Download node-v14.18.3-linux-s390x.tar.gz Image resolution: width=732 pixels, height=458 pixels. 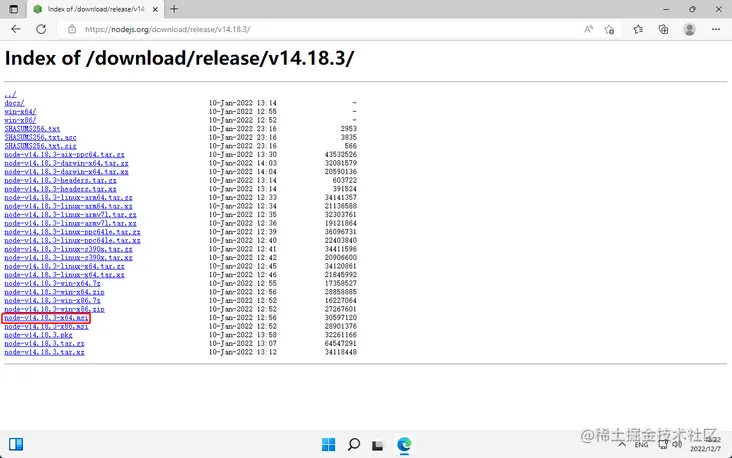[68, 249]
